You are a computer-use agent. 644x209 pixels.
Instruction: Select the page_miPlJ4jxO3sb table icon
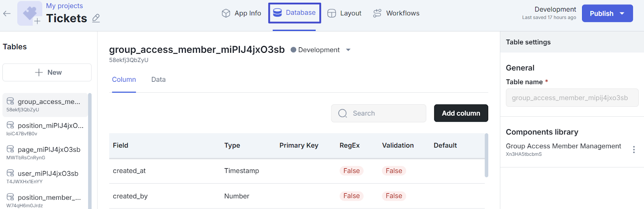pos(10,149)
